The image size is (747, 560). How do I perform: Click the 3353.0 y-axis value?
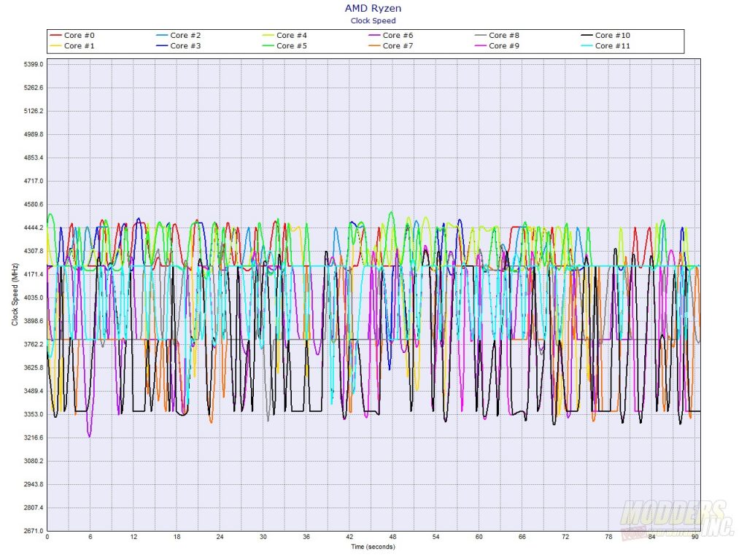[x=34, y=414]
